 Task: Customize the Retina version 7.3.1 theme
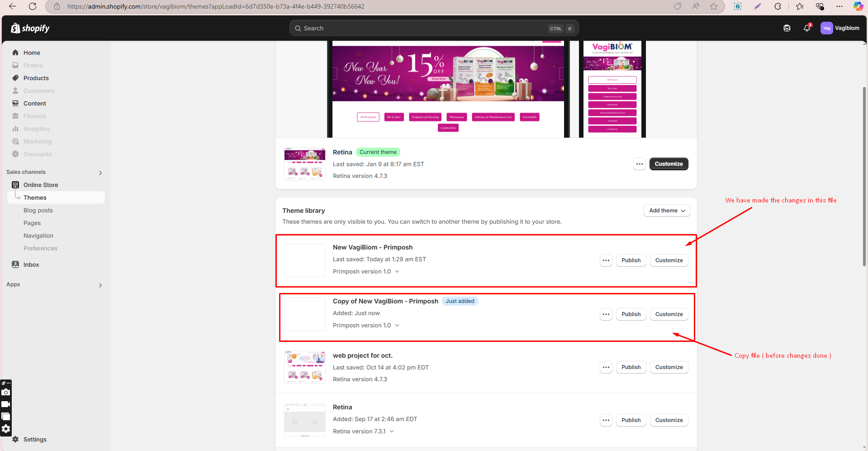point(669,420)
